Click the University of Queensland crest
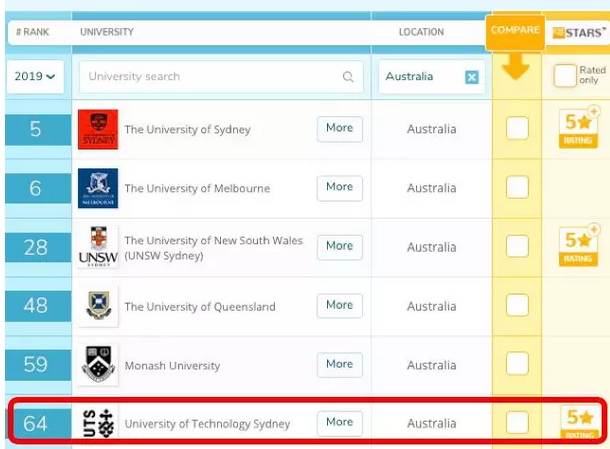610x449 pixels. [98, 306]
